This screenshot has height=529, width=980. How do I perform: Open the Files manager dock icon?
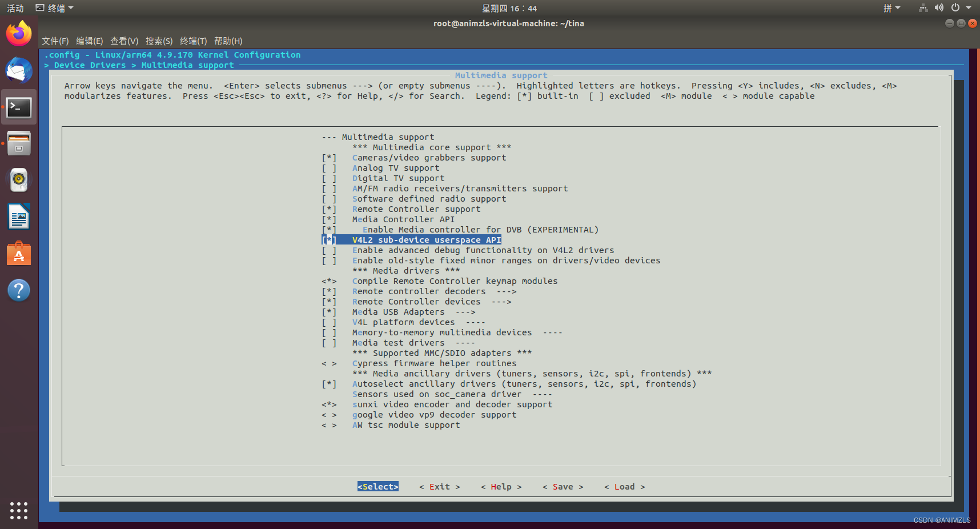pos(19,143)
